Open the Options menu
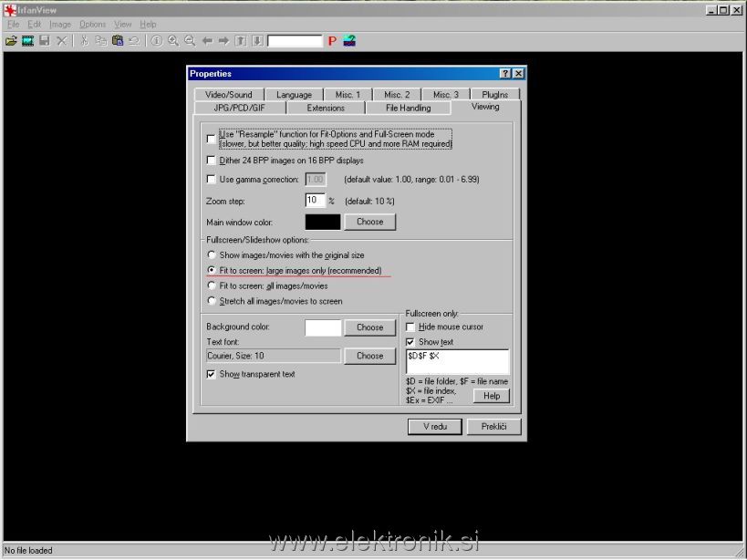This screenshot has width=747, height=560. [92, 25]
